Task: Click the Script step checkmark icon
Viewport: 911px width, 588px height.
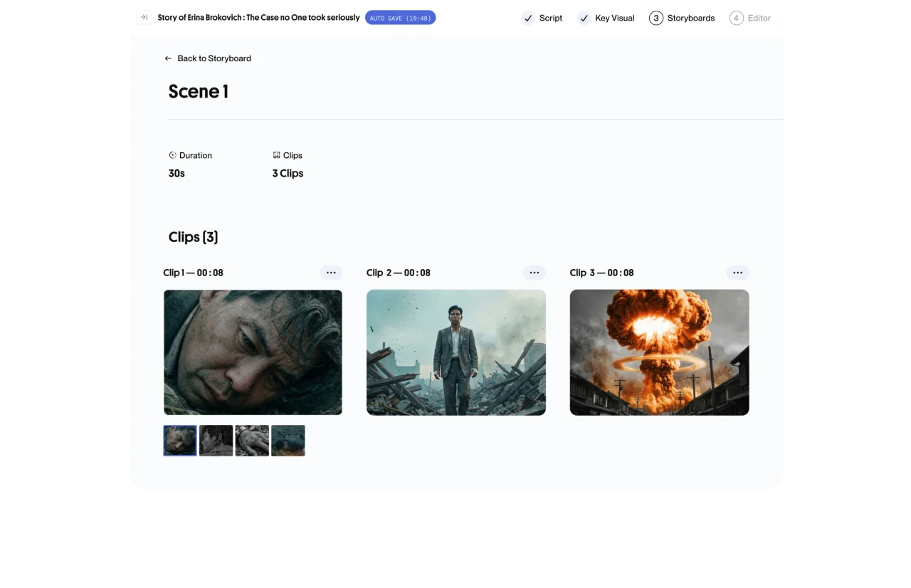Action: tap(528, 18)
